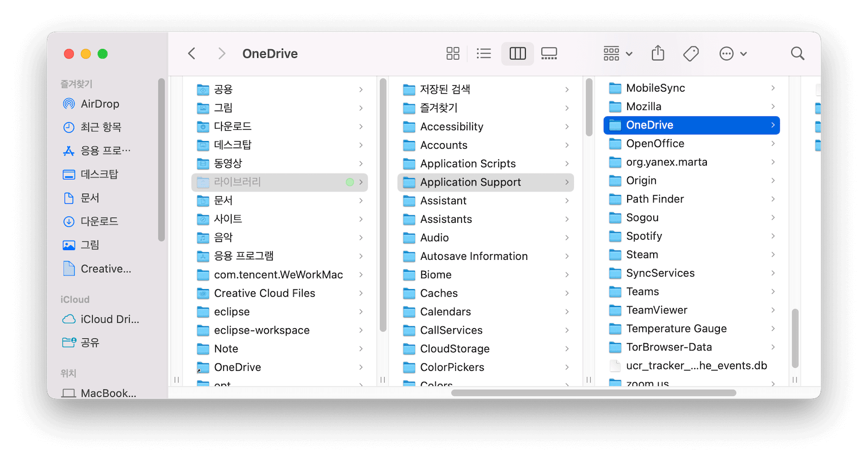
Task: Select the OneDrive alias in first column
Action: [x=279, y=367]
